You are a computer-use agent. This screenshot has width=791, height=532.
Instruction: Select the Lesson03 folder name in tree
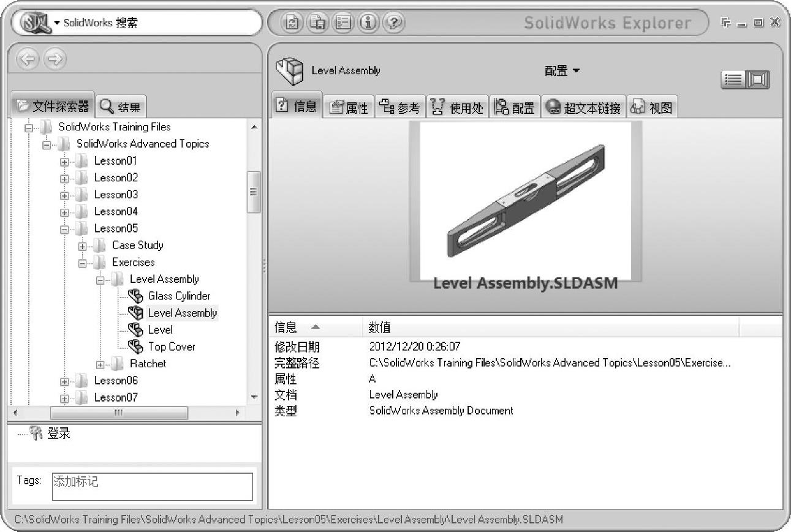[116, 195]
